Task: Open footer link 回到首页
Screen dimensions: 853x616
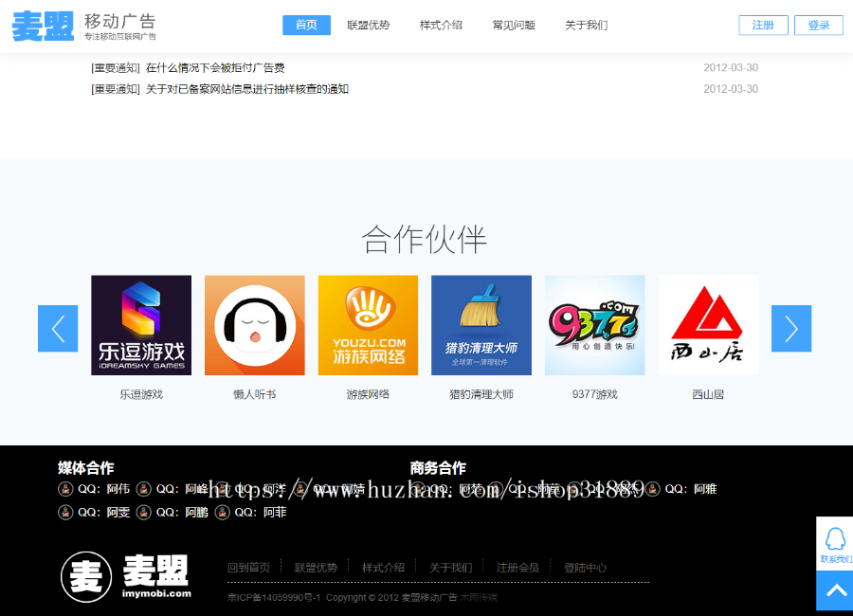Action: (248, 568)
